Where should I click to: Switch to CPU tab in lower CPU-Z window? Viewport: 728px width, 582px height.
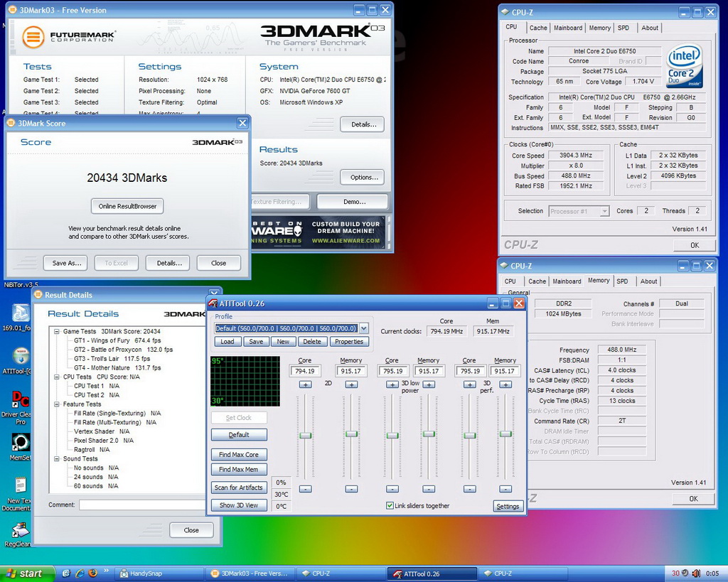pyautogui.click(x=510, y=281)
